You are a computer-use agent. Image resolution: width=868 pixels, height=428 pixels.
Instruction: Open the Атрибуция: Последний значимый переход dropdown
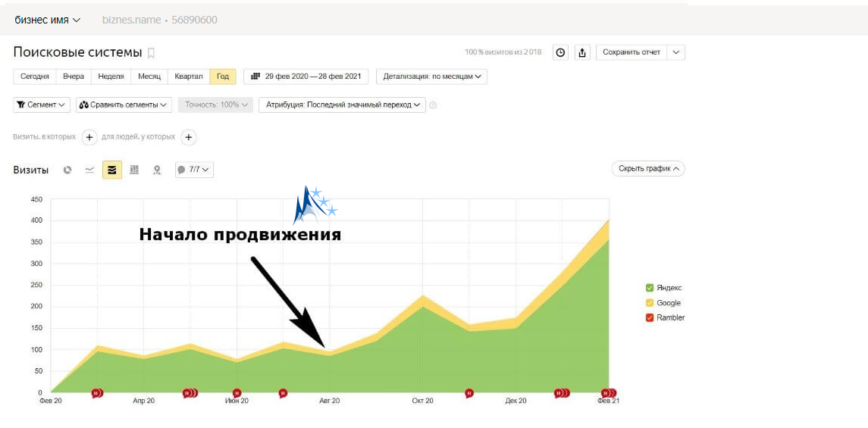pos(342,105)
